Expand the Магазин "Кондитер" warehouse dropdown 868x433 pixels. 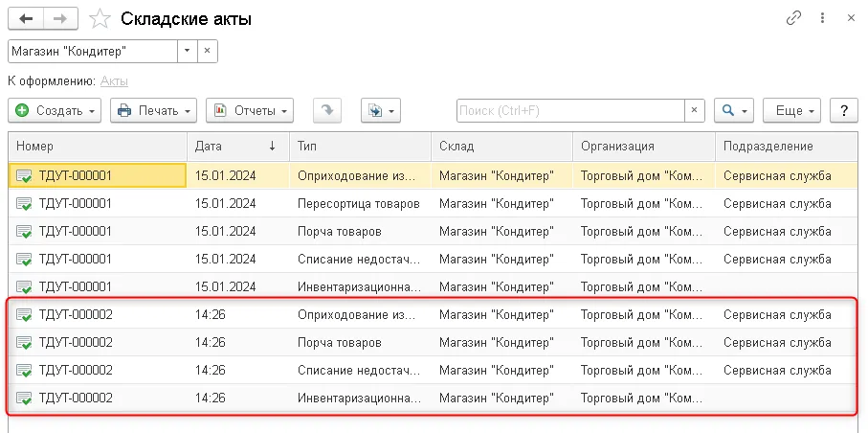pyautogui.click(x=188, y=51)
